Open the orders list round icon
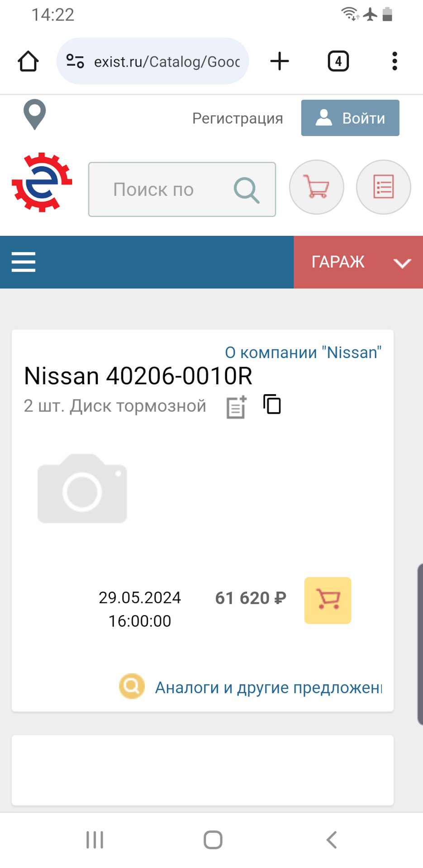The width and height of the screenshot is (423, 868). point(384,187)
